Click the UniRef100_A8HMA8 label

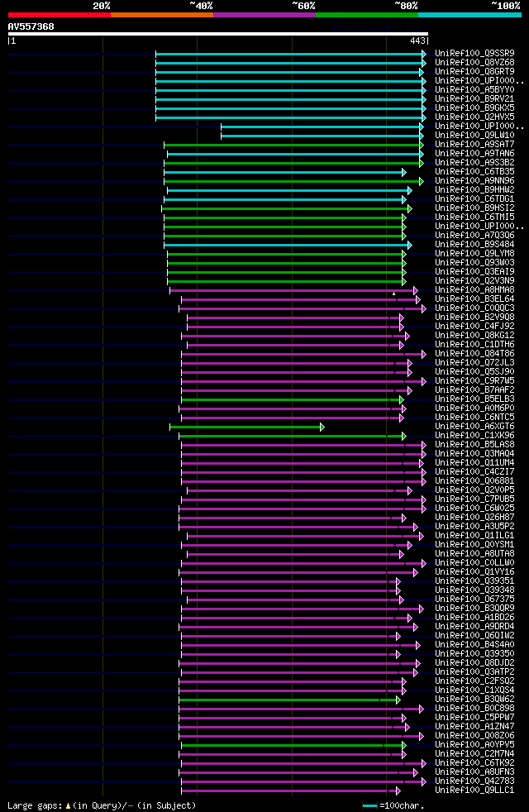pyautogui.click(x=474, y=290)
